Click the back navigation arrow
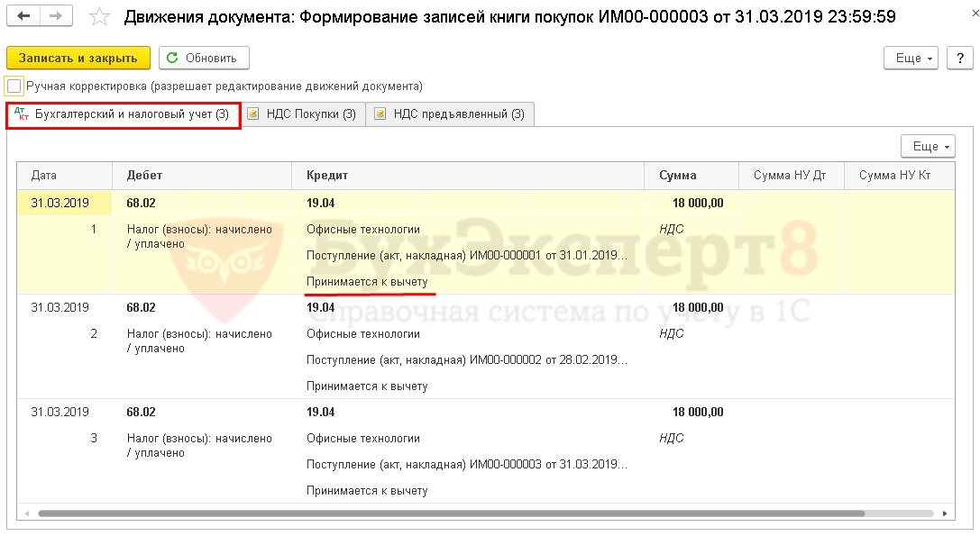The height and width of the screenshot is (536, 980). point(25,17)
